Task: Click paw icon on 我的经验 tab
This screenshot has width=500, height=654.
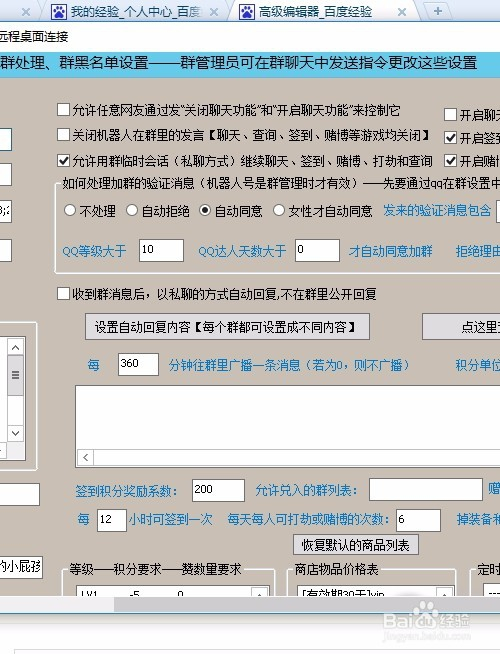Action: [x=59, y=12]
